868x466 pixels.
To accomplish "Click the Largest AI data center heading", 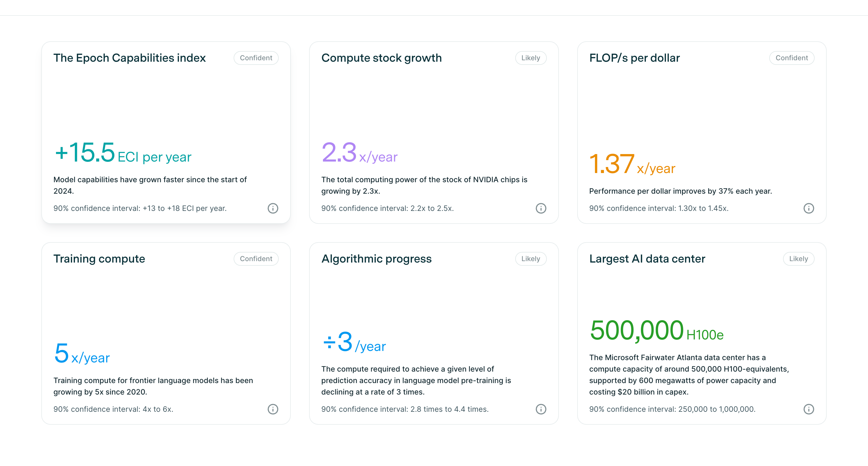I will (x=647, y=259).
